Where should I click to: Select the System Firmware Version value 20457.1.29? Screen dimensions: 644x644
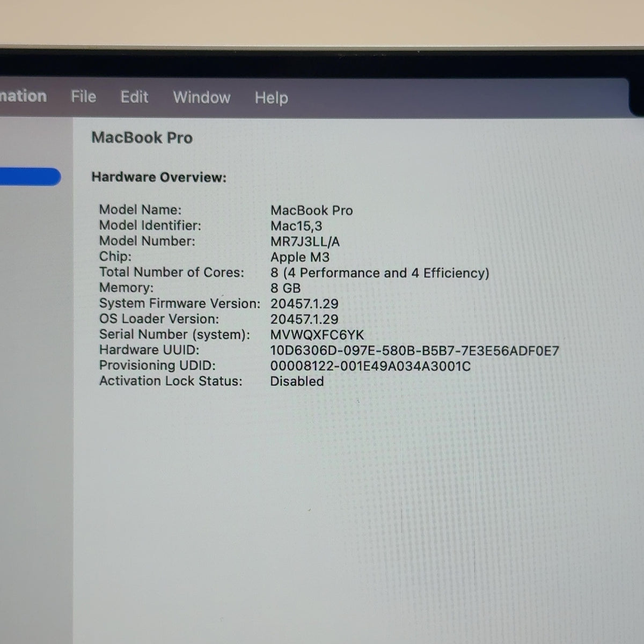304,304
